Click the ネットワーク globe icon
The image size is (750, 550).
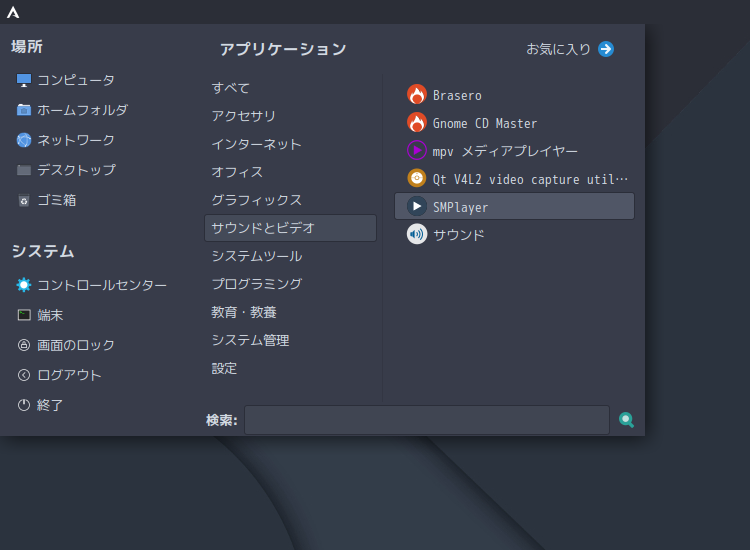click(23, 140)
